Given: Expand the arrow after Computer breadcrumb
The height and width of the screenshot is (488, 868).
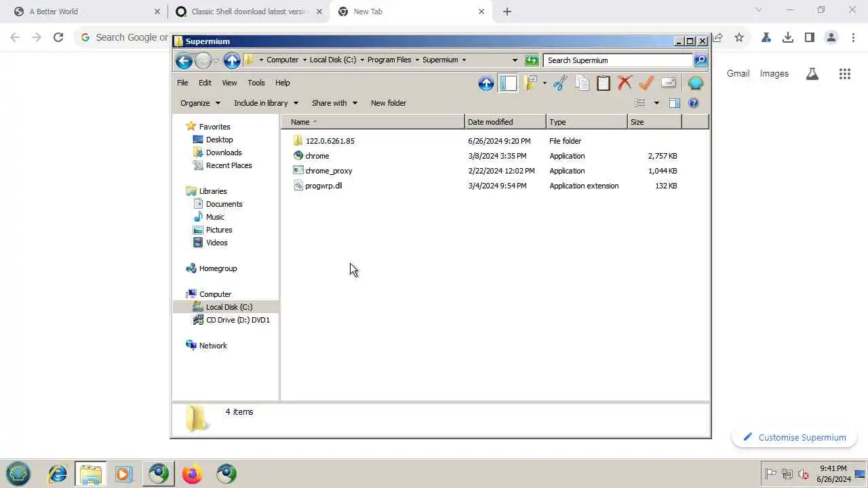Looking at the screenshot, I should (304, 60).
